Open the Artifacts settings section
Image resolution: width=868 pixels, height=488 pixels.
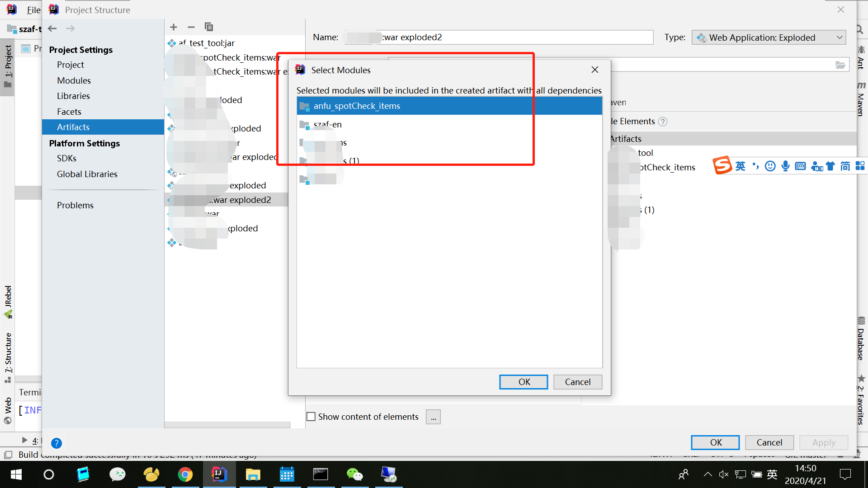coord(73,127)
